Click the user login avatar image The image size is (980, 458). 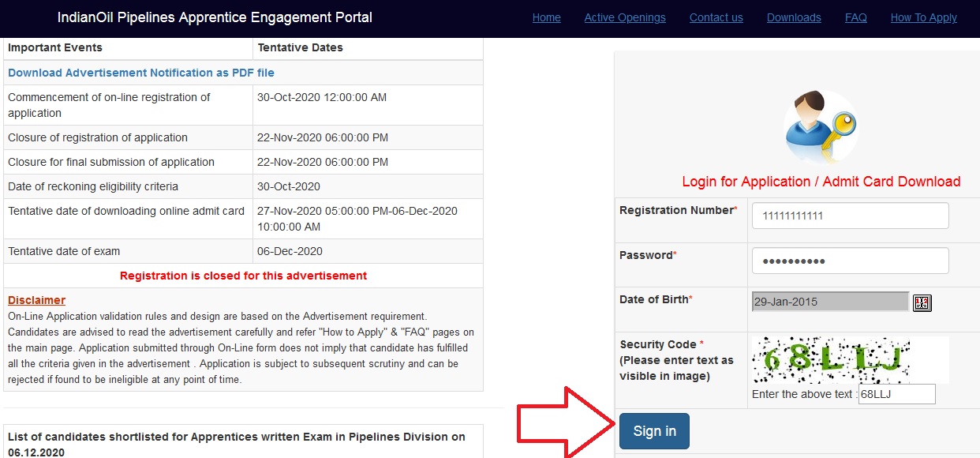pyautogui.click(x=821, y=127)
